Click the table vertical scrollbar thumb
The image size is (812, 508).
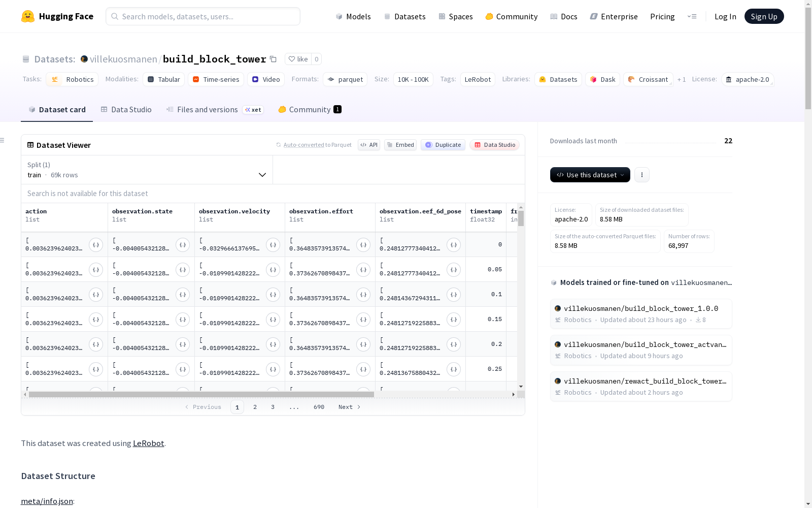pyautogui.click(x=521, y=218)
